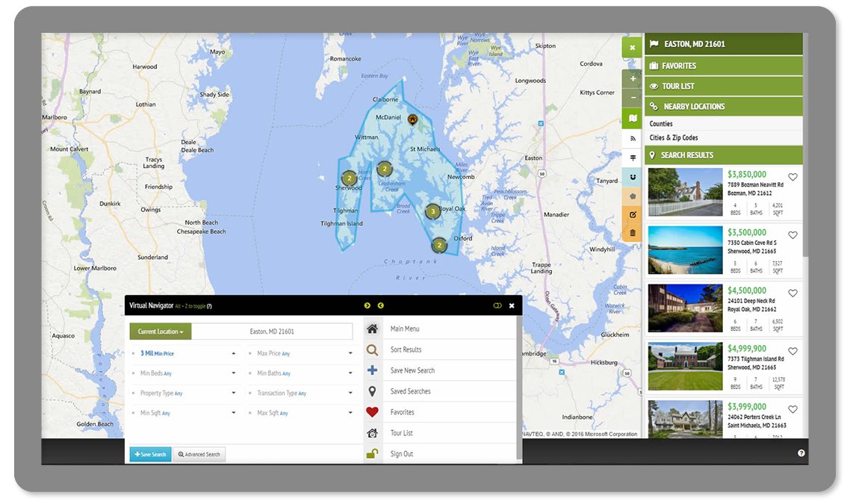850x504 pixels.
Task: Click the house pin marker near McDaniel
Action: [x=412, y=119]
